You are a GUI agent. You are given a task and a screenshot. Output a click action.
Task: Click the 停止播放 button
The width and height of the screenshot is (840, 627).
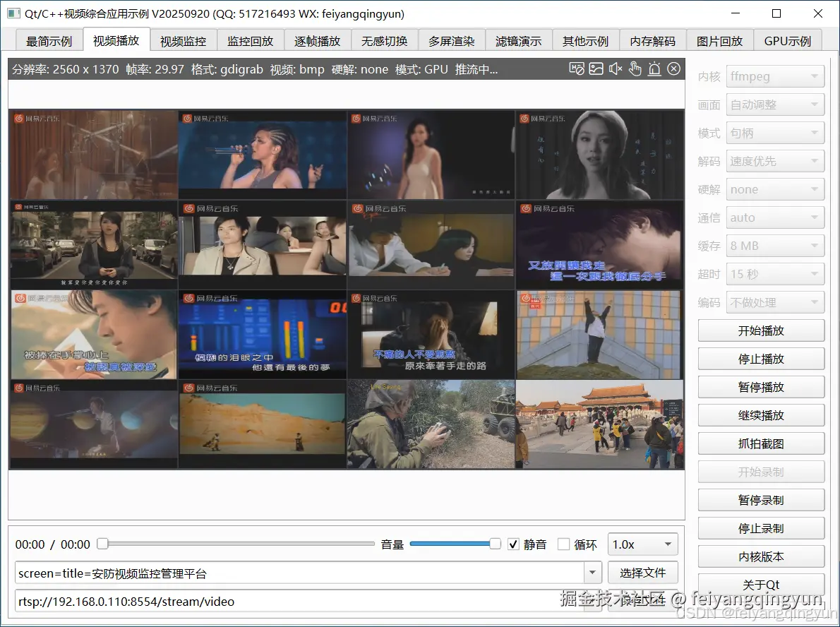[761, 359]
